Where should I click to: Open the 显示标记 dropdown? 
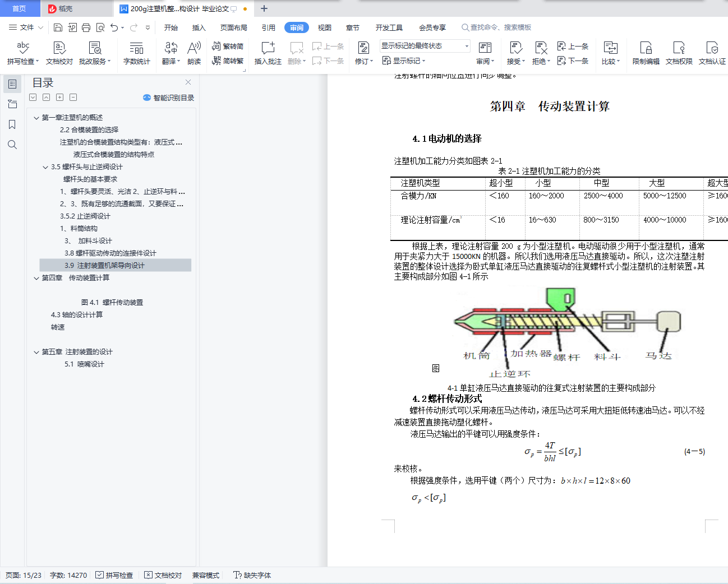coord(404,61)
